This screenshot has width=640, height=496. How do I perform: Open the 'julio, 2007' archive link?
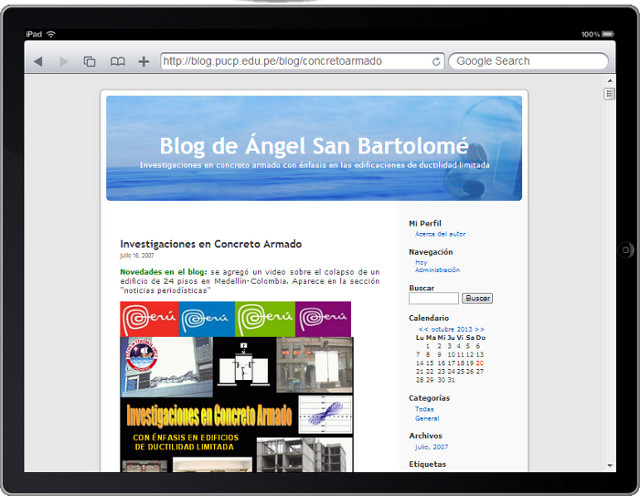point(432,447)
